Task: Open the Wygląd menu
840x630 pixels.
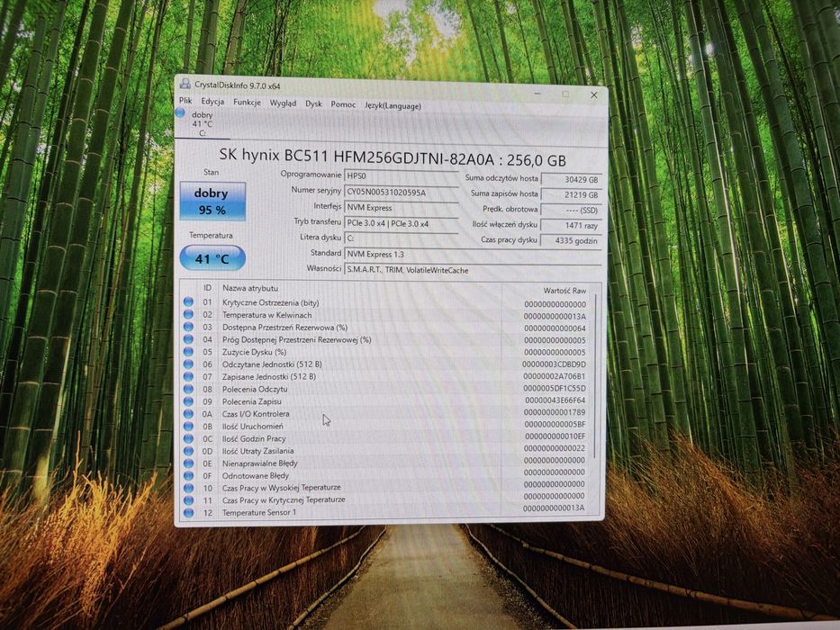Action: click(x=283, y=103)
